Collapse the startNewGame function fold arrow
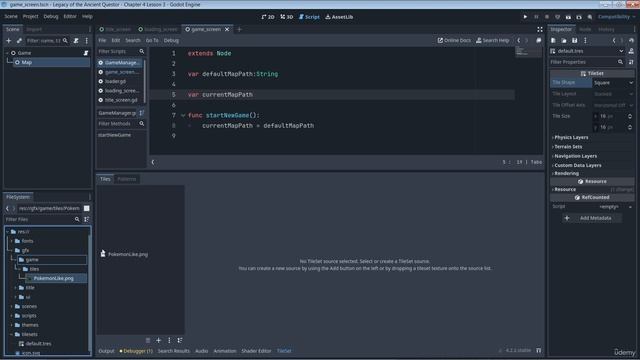640x360 pixels. pos(183,116)
